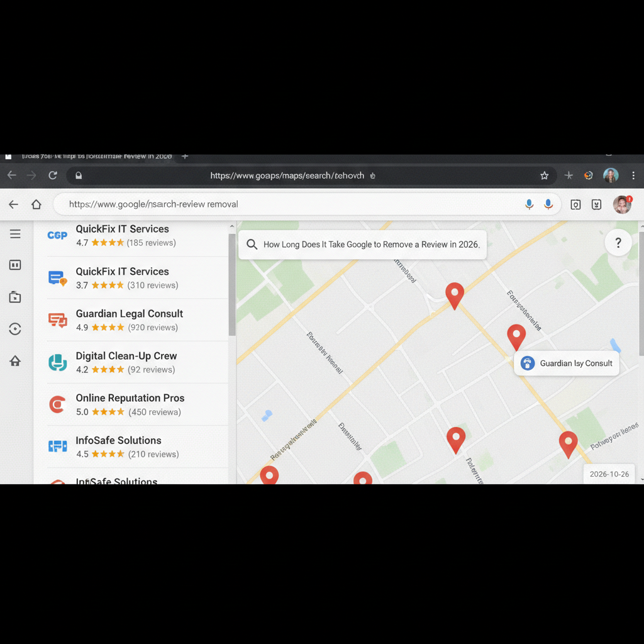Open the browser three-dot menu
644x644 pixels.
pyautogui.click(x=633, y=176)
